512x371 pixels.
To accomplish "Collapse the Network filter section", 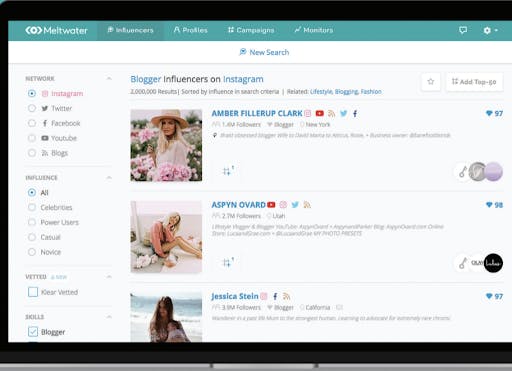I will 109,79.
